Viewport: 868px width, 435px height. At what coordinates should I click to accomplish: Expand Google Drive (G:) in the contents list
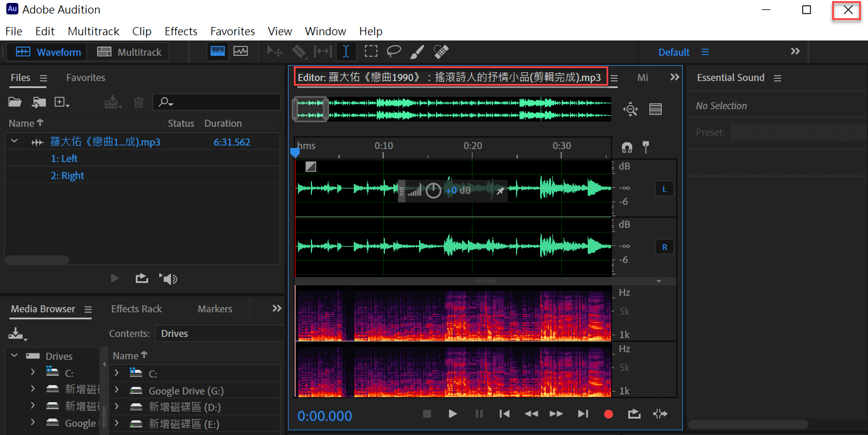pyautogui.click(x=117, y=390)
